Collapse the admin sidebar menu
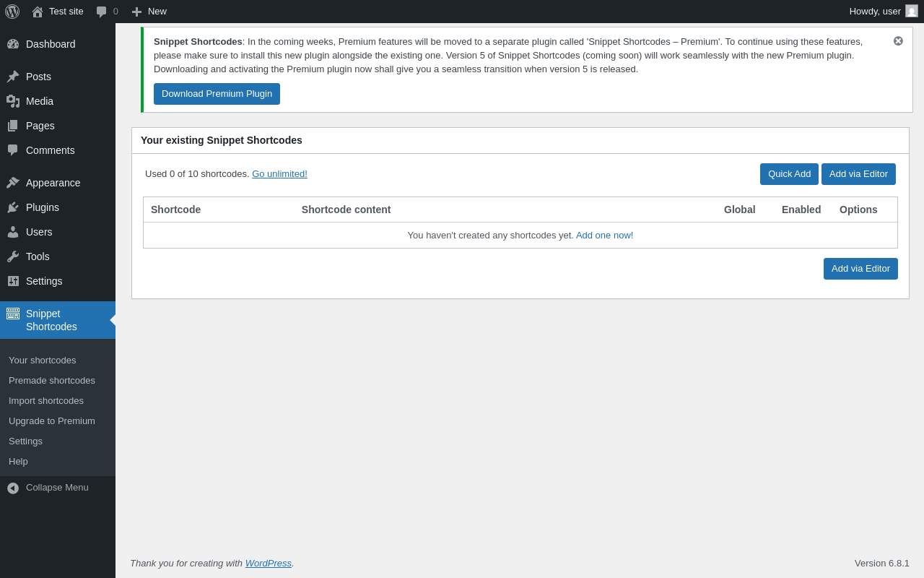This screenshot has height=578, width=924. point(58,488)
